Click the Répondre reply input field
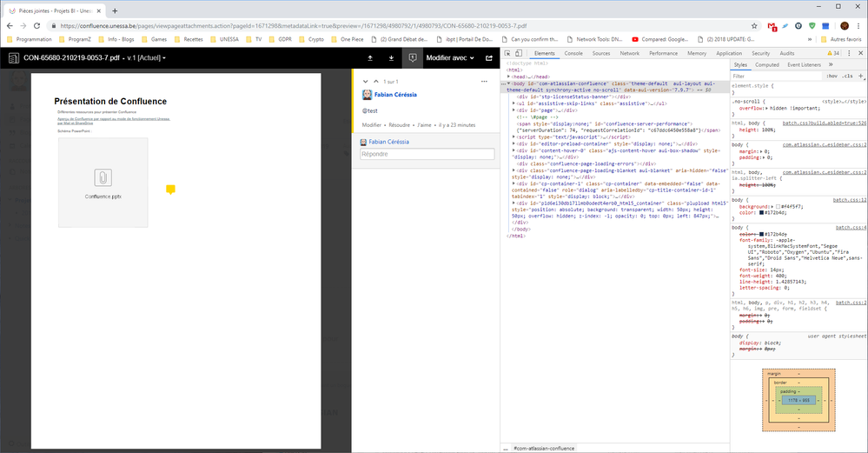 (427, 154)
